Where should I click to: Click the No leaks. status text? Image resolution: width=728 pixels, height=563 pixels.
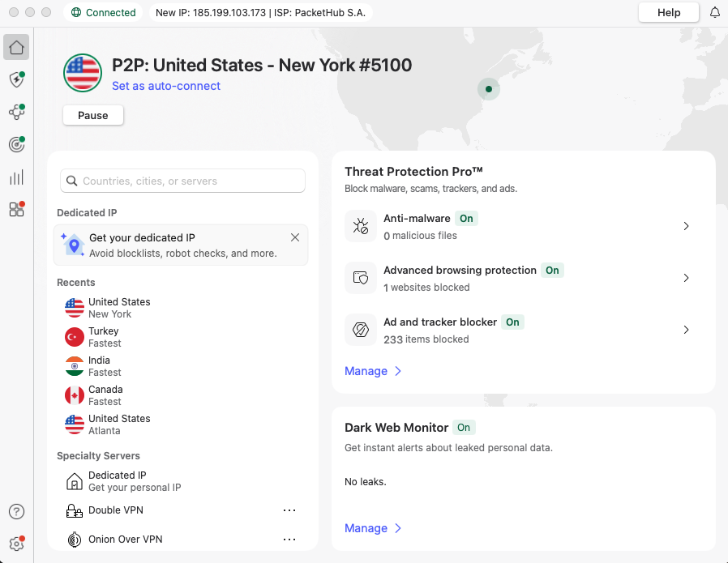(x=366, y=482)
